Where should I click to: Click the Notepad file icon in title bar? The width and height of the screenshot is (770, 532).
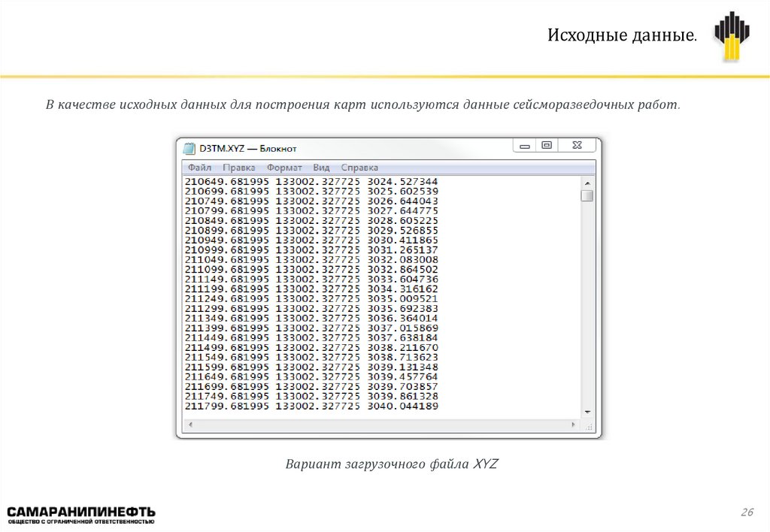(189, 148)
